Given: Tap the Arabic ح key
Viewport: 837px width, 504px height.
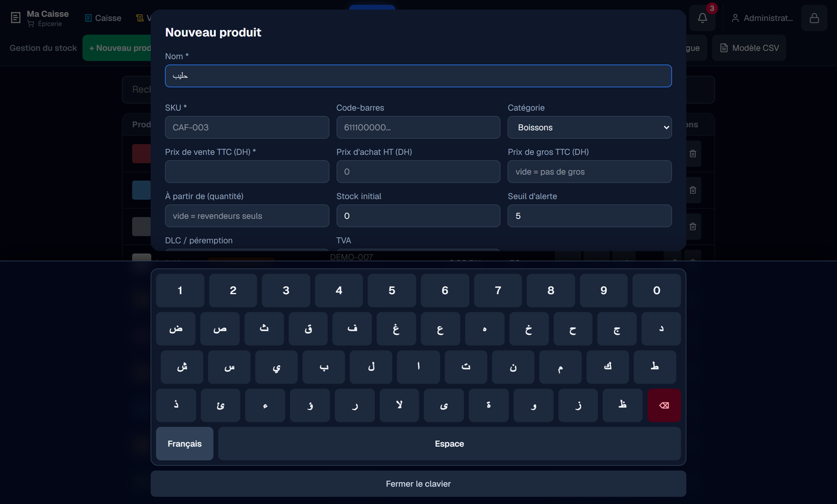Looking at the screenshot, I should pyautogui.click(x=573, y=329).
